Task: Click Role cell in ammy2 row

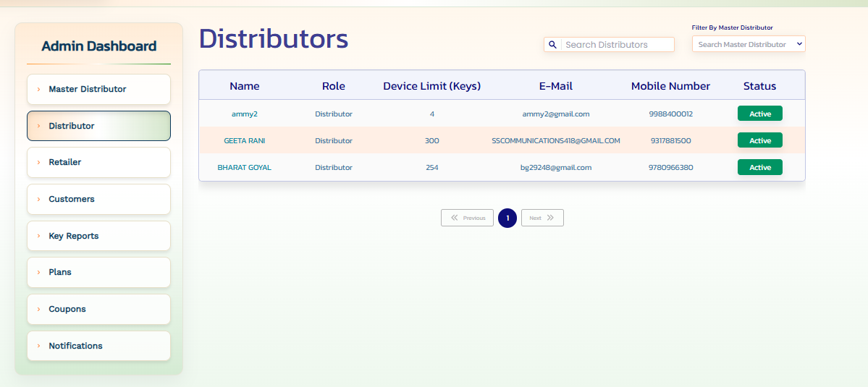Action: tap(333, 114)
